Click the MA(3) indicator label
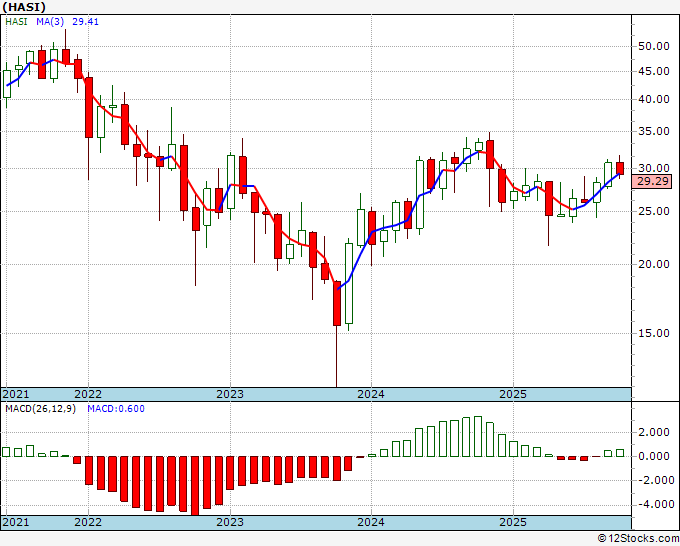 click(x=50, y=21)
